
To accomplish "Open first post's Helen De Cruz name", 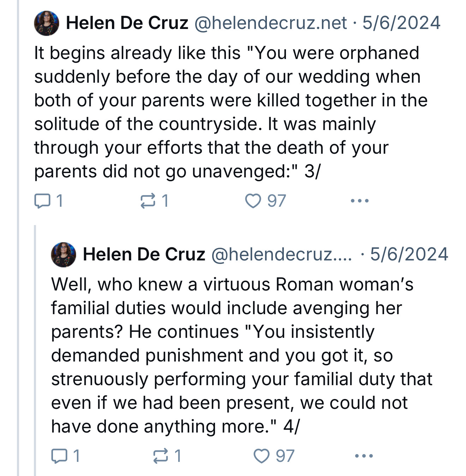I will (127, 23).
